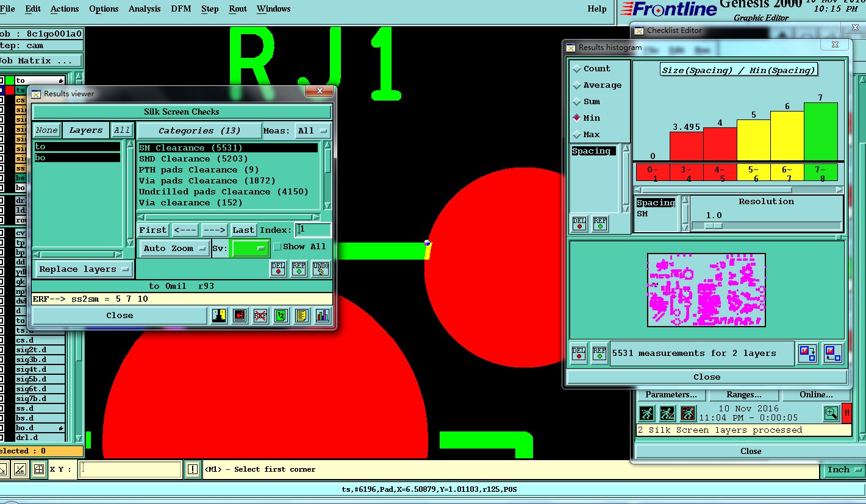This screenshot has width=866, height=504.
Task: Click magnifier results icon in Checklist Editor
Action: pos(831,413)
